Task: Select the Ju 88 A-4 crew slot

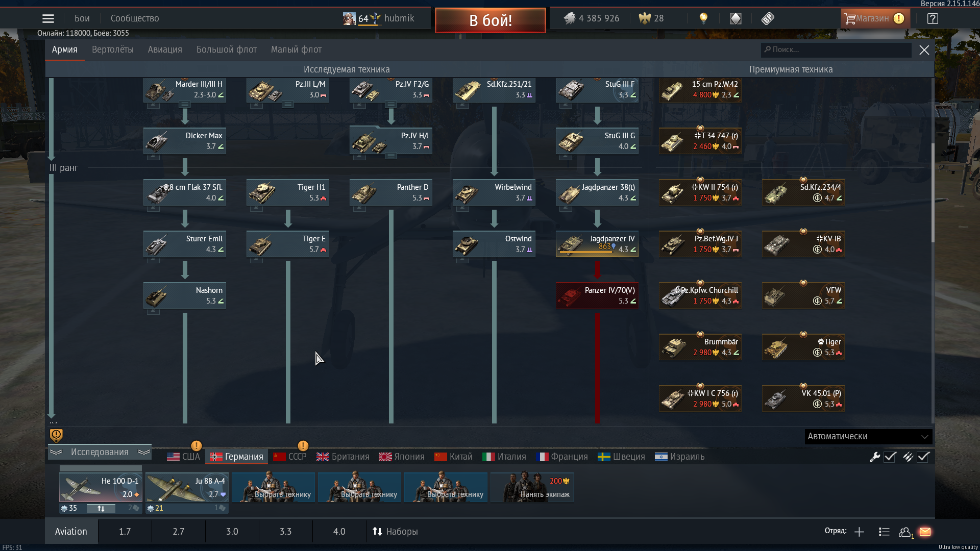Action: [187, 487]
